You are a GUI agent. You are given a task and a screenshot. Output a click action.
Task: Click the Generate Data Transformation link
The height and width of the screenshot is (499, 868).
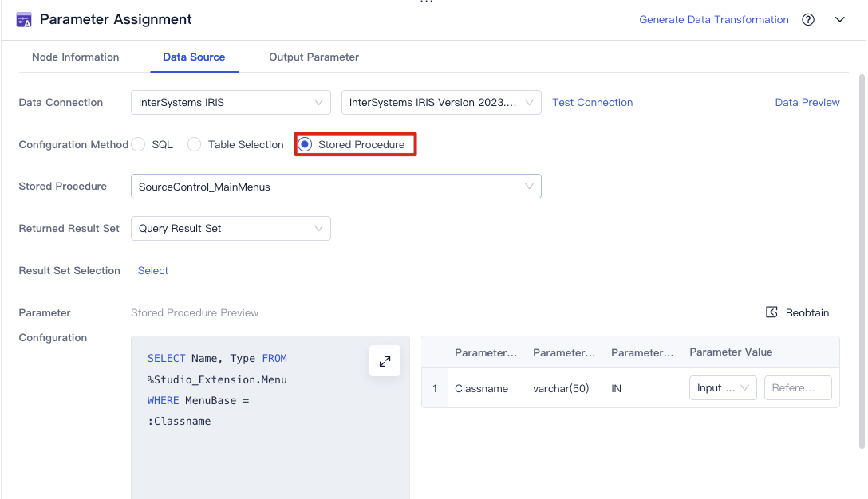713,20
